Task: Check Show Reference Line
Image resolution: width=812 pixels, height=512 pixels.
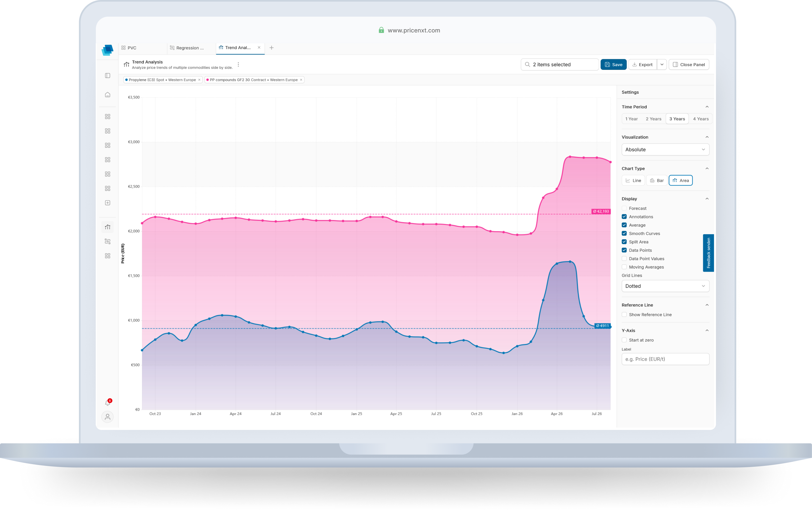Action: [624, 315]
